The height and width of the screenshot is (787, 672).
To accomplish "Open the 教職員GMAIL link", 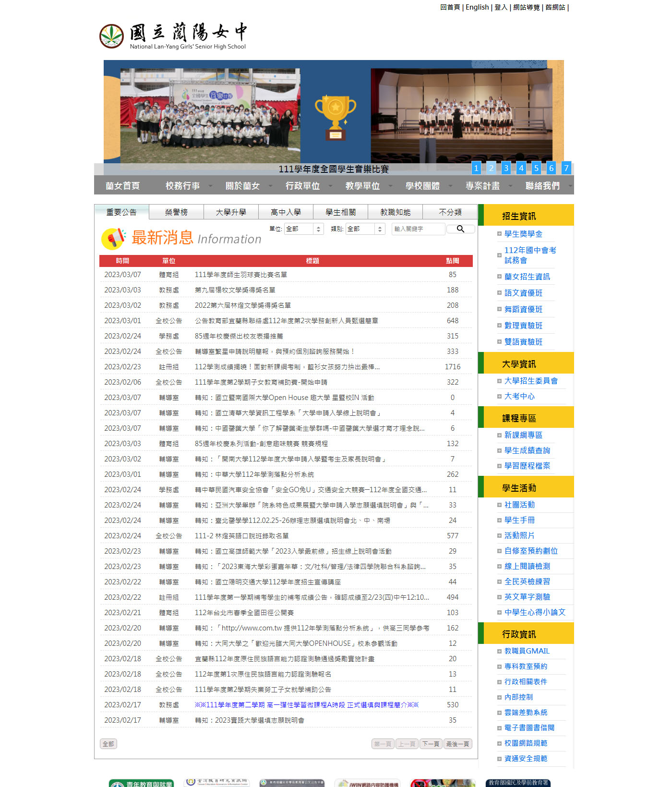I will point(527,651).
